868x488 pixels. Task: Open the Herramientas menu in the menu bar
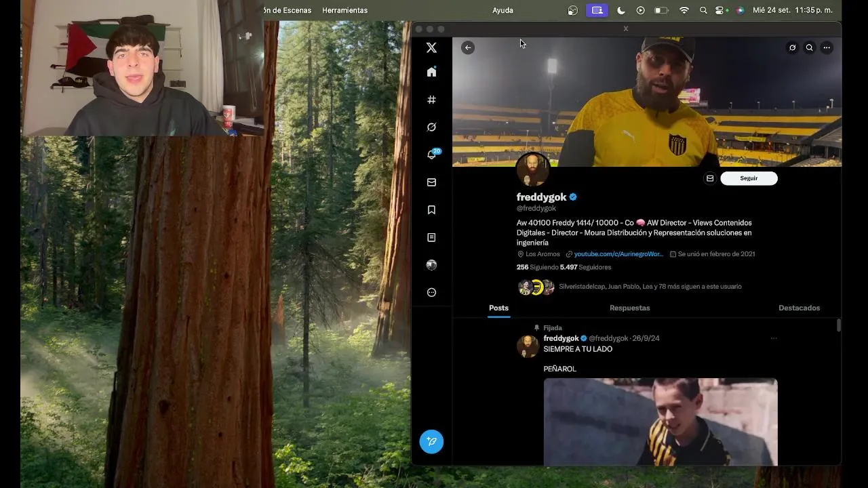coord(344,10)
